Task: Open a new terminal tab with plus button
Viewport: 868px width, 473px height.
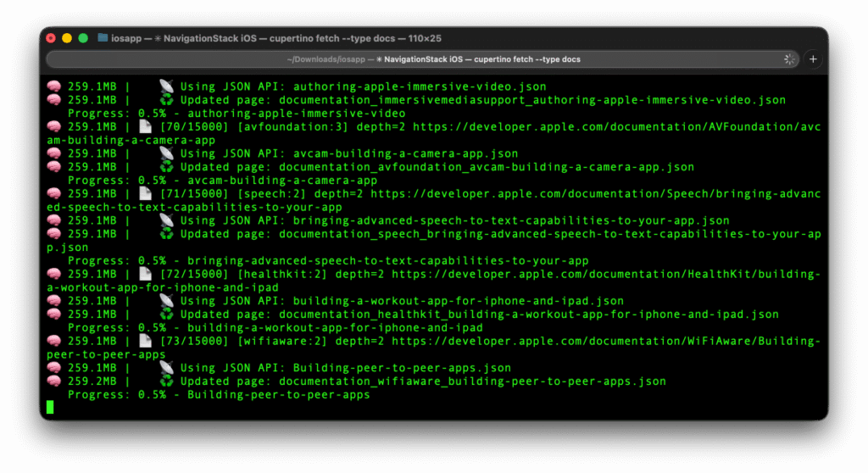Action: 813,59
